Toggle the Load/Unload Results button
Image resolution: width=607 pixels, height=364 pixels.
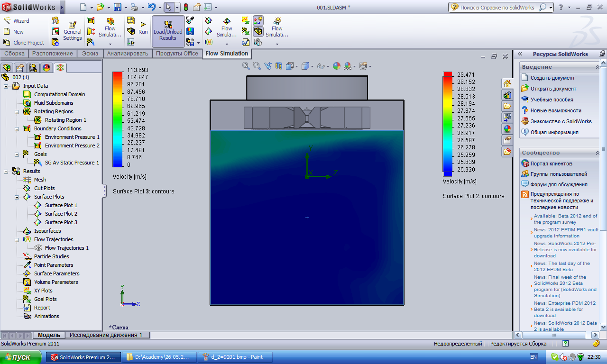pos(168,31)
